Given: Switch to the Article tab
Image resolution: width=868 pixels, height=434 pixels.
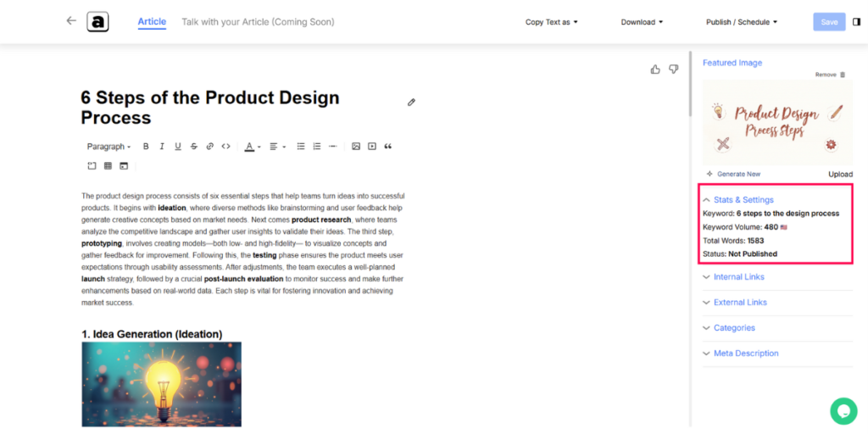Looking at the screenshot, I should 152,21.
